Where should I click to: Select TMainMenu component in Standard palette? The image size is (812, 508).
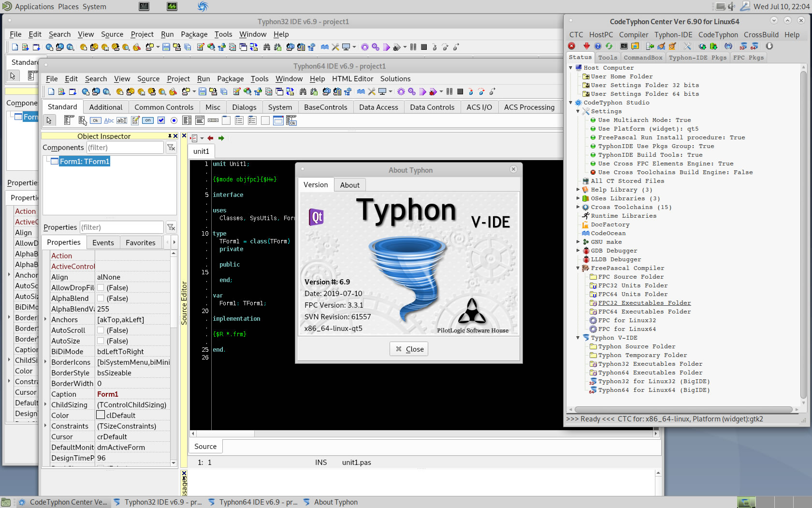(x=69, y=120)
